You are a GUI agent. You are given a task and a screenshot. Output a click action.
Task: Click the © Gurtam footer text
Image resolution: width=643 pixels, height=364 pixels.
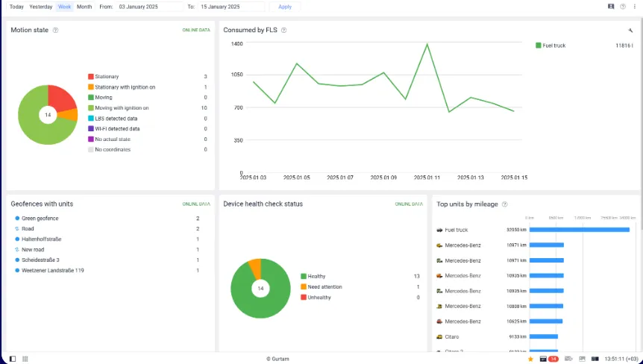(x=277, y=359)
